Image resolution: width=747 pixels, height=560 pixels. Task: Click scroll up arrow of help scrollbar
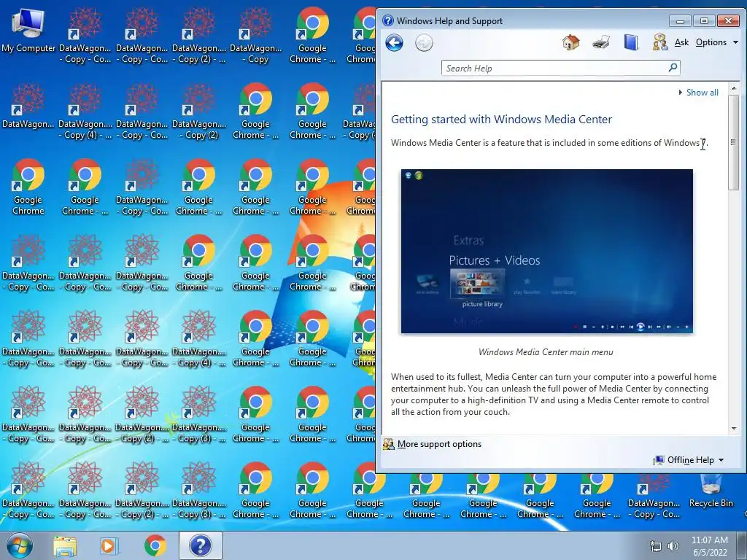pyautogui.click(x=734, y=88)
